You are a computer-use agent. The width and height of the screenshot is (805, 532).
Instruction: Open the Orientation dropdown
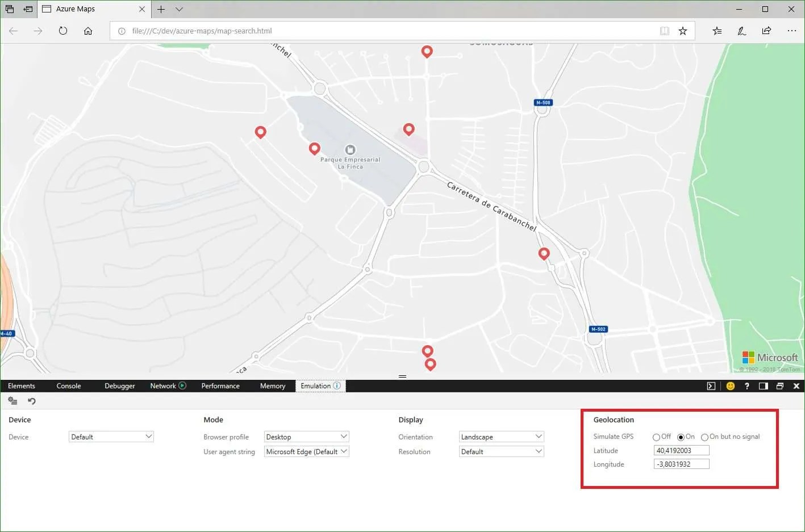[502, 437]
